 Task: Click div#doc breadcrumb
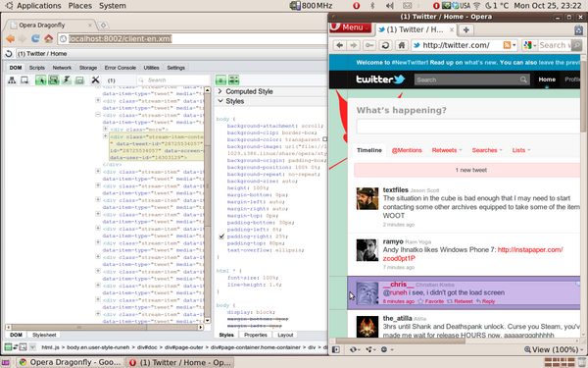(x=146, y=347)
